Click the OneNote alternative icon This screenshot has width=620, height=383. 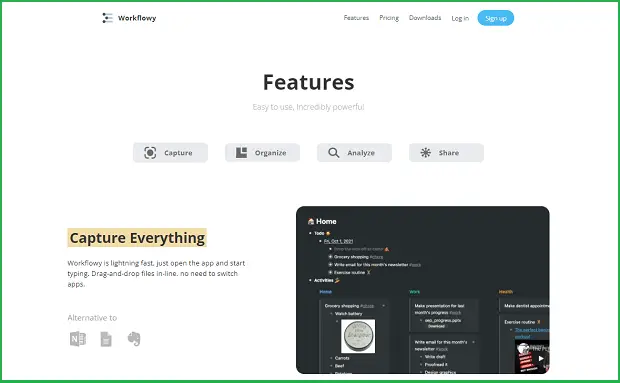[78, 339]
